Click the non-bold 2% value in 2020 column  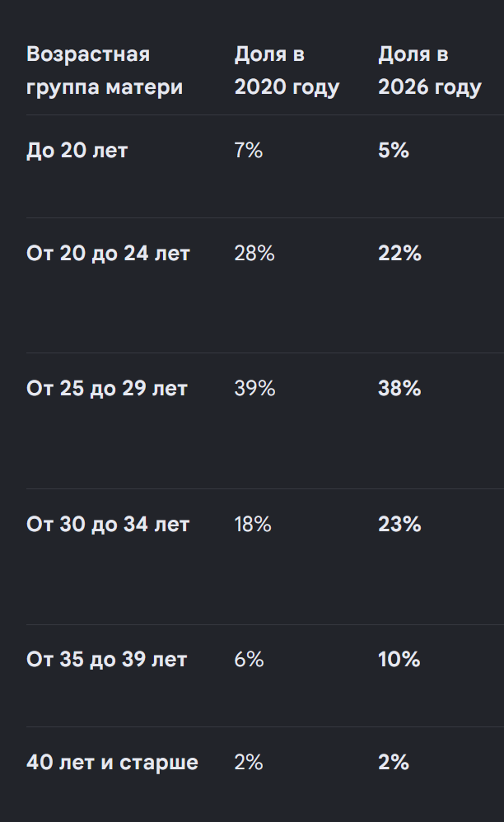pyautogui.click(x=249, y=762)
